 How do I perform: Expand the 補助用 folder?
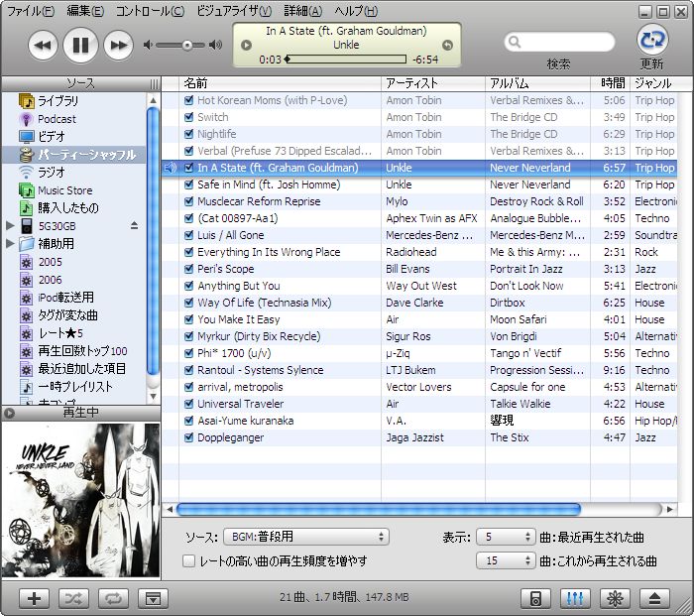10,243
